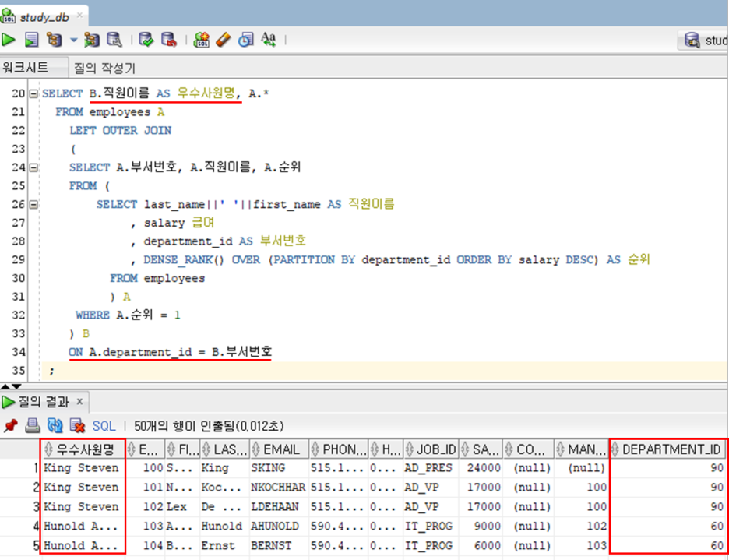Click the Rollback icon with red arrow
Screen dimensions: 729x560
[x=169, y=40]
